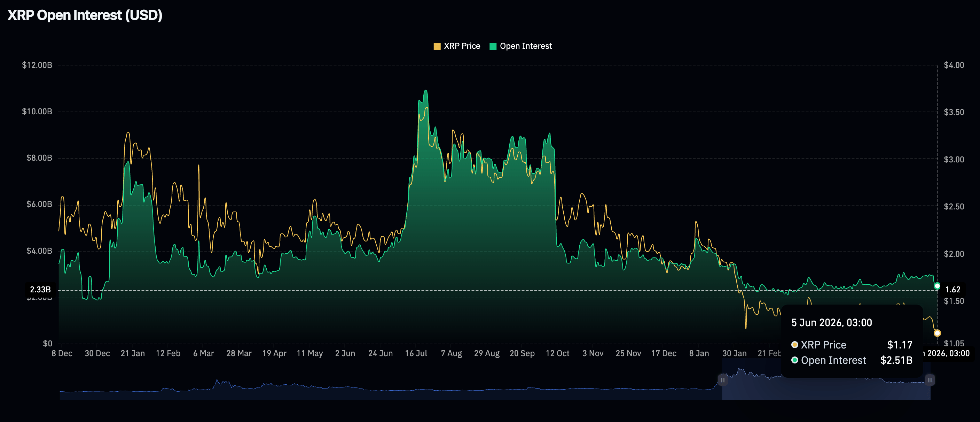Click the green Open Interest legend swatch

point(493,46)
